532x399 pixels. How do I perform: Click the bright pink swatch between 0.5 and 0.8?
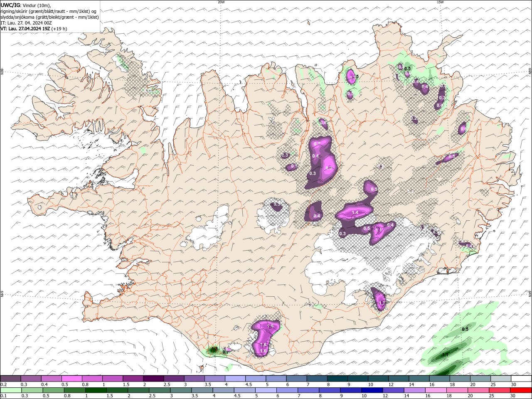[71, 379]
